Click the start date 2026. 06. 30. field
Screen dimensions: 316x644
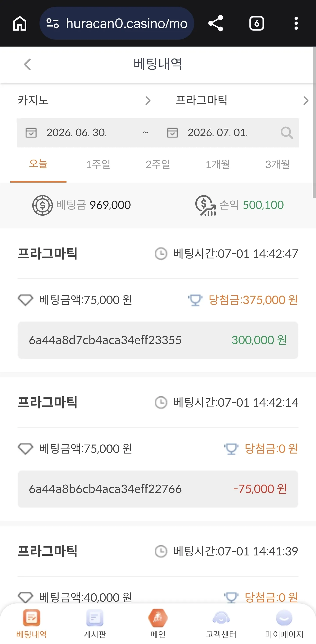[x=77, y=133]
